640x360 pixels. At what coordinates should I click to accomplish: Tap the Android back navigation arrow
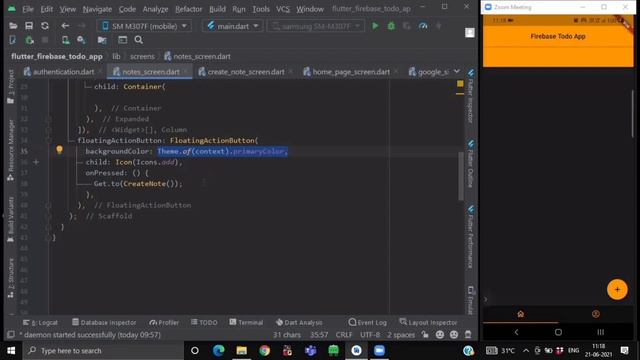[516, 332]
